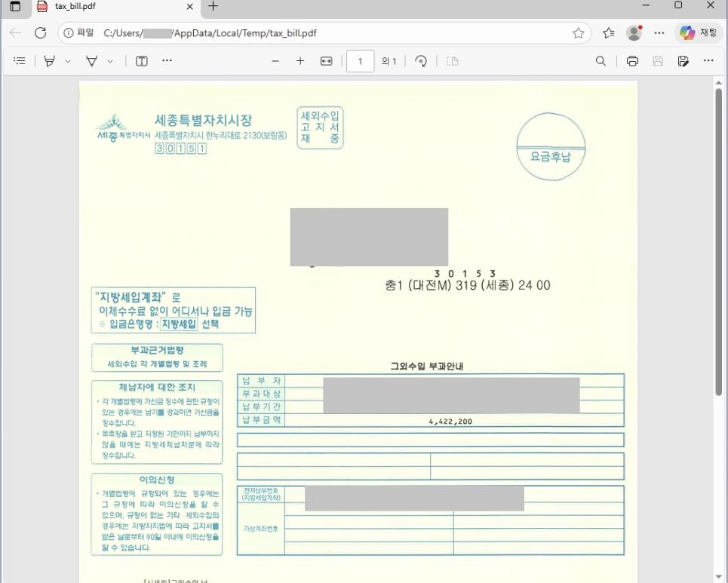Zoom in on the document

(x=299, y=61)
